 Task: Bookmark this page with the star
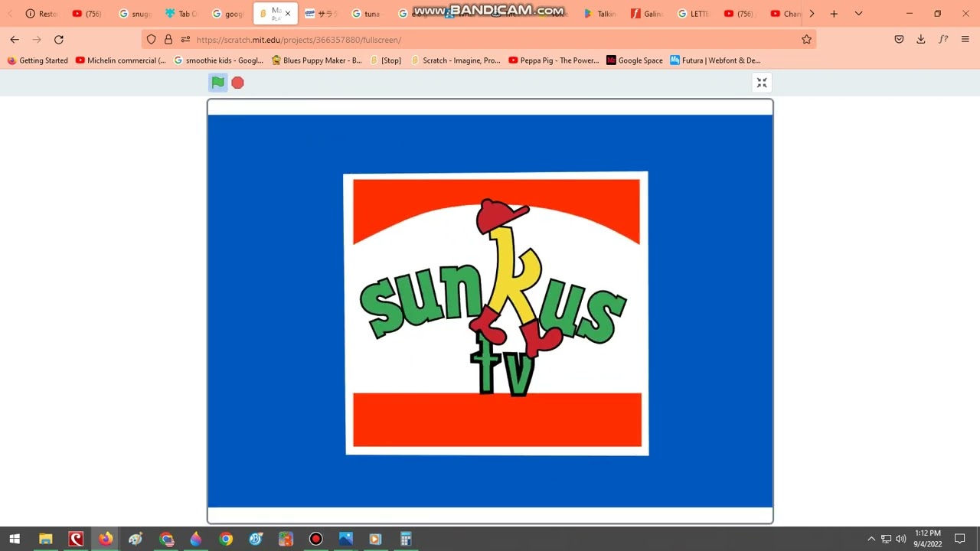pos(806,40)
